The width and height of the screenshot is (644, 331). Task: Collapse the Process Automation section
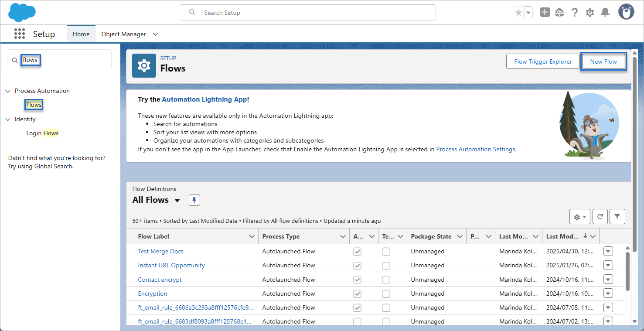[x=8, y=91]
